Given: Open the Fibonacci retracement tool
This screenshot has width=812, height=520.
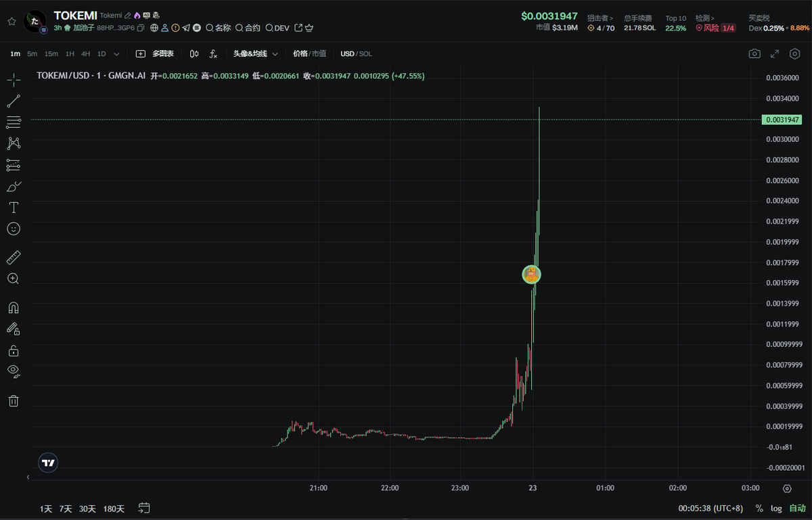Looking at the screenshot, I should coord(14,122).
